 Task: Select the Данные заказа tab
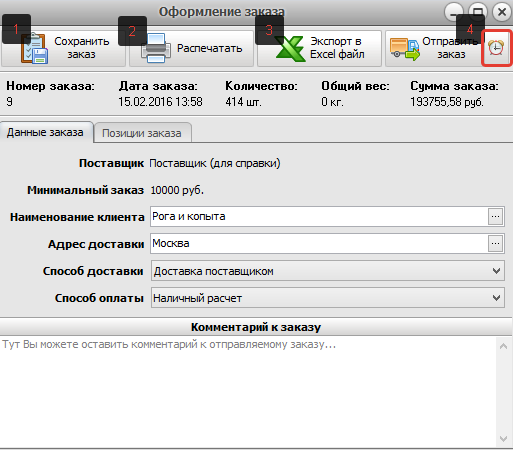pyautogui.click(x=46, y=132)
